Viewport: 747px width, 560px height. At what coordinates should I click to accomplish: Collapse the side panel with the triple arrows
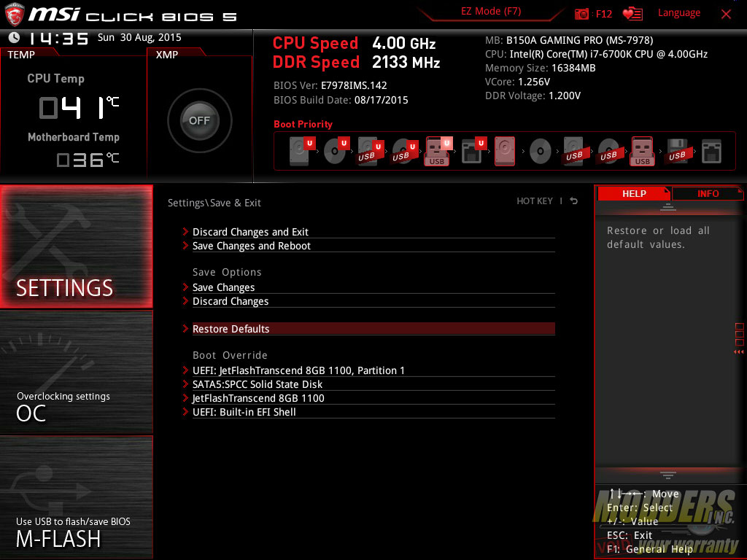click(739, 352)
